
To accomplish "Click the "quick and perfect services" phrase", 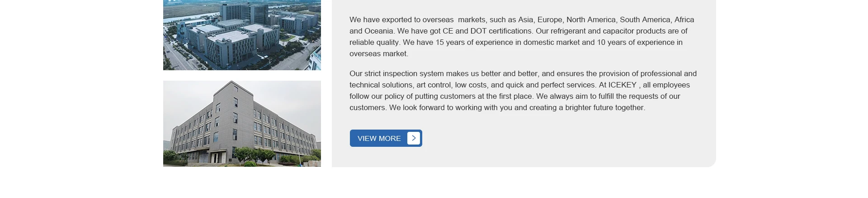I will point(551,85).
